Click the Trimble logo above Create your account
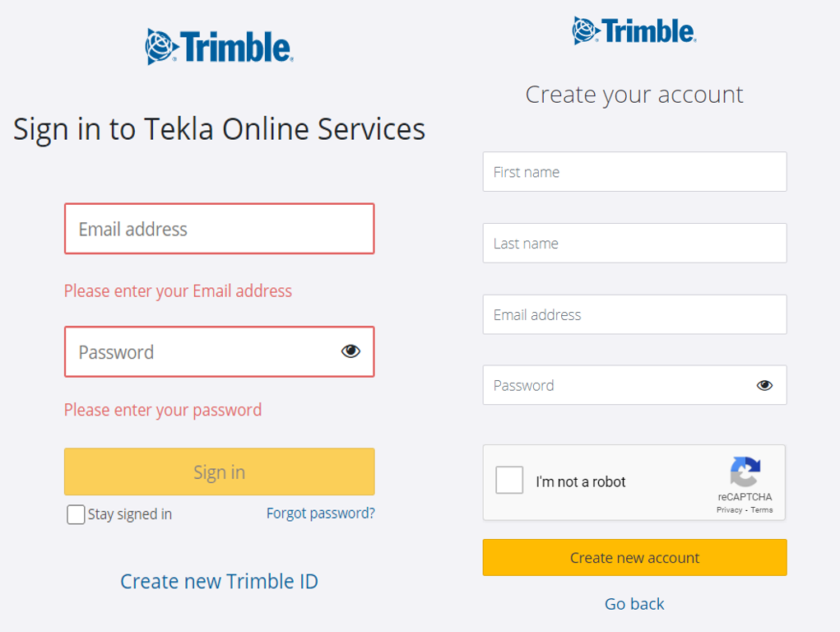Image resolution: width=840 pixels, height=632 pixels. pyautogui.click(x=634, y=31)
